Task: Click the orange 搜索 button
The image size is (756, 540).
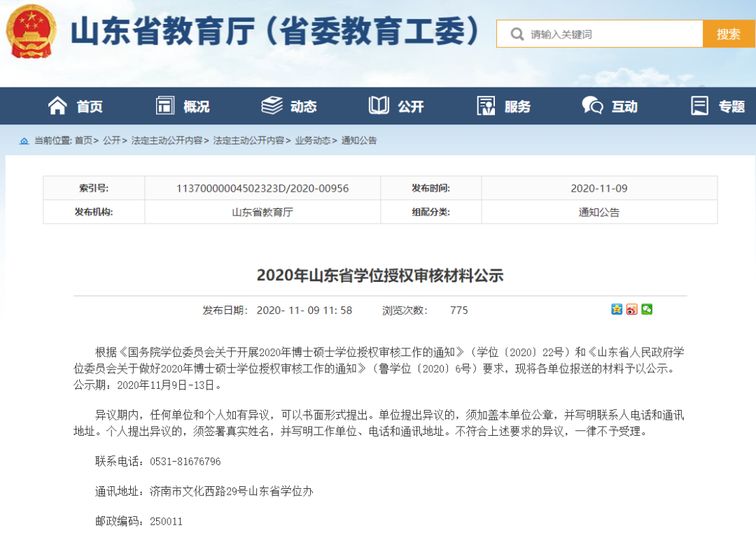Action: [x=729, y=34]
